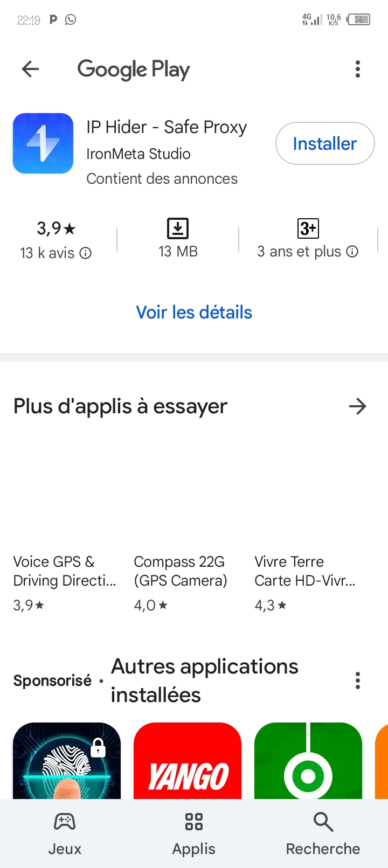Open Voice GPS & Driving Directions app
The image size is (388, 868).
point(65,571)
